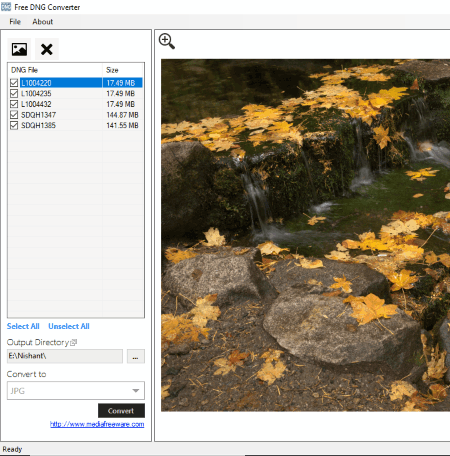Uncheck the L1004220 file checkbox

(14, 83)
